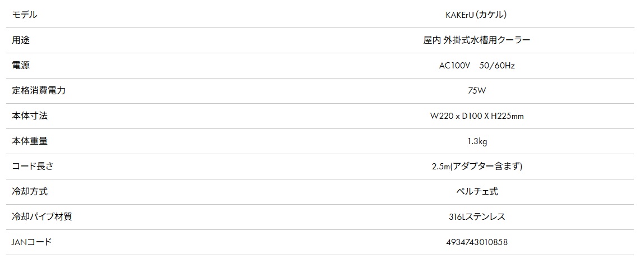Select the KAKErU(カケル) model value

476,15
